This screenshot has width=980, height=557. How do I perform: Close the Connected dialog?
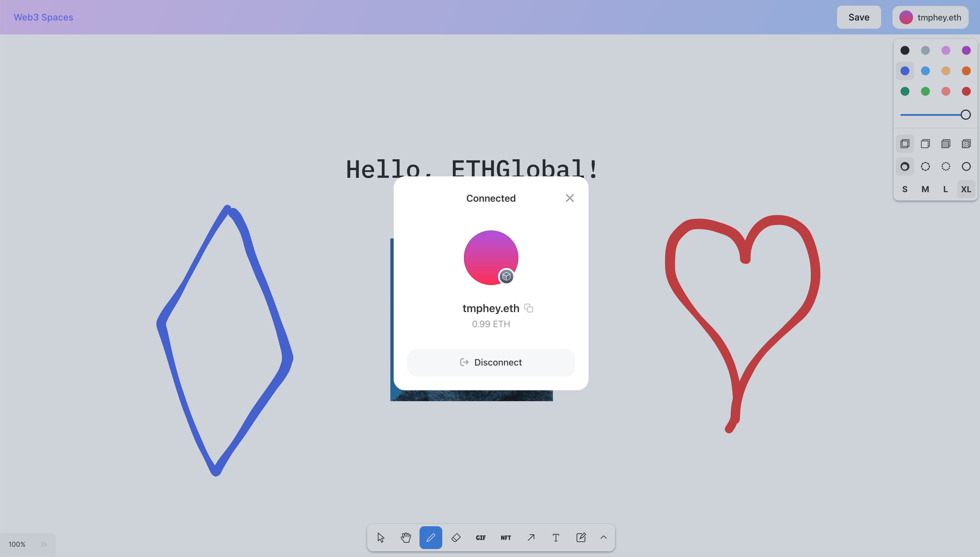click(x=570, y=198)
